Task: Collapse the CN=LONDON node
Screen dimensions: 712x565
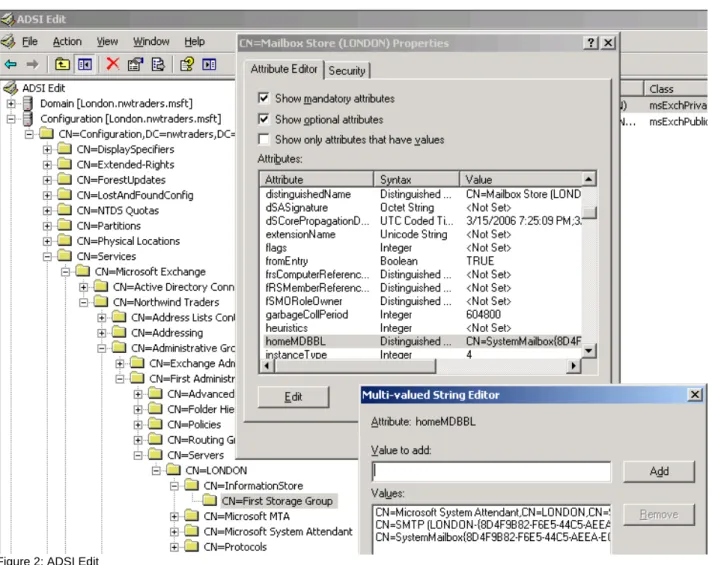Action: pos(156,470)
